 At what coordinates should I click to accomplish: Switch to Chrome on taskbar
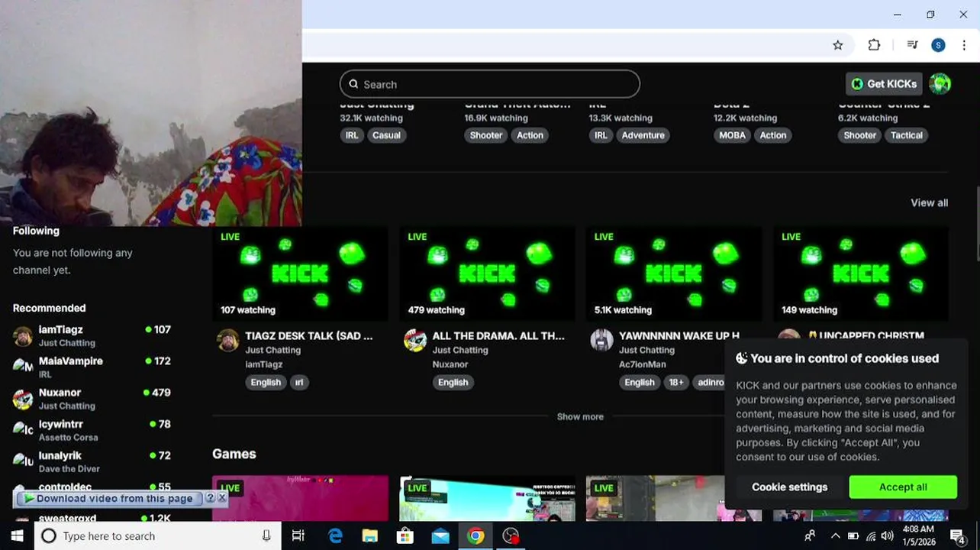coord(475,535)
